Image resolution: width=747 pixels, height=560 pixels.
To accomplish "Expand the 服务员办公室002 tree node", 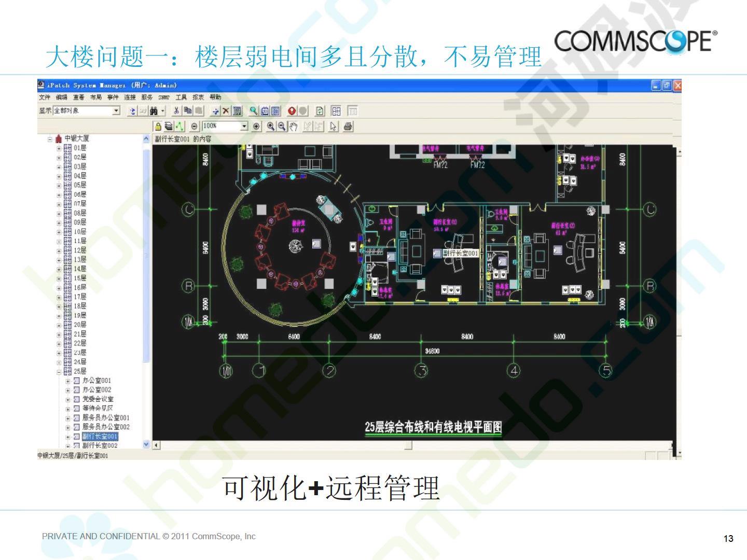I will tap(68, 428).
